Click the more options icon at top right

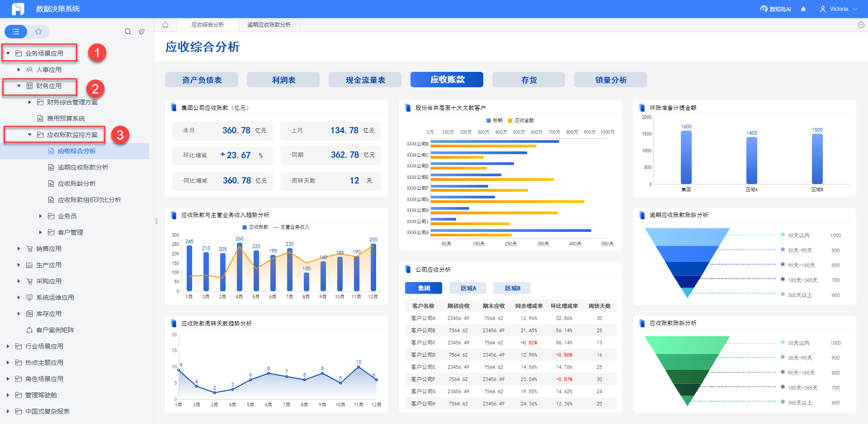(x=861, y=25)
